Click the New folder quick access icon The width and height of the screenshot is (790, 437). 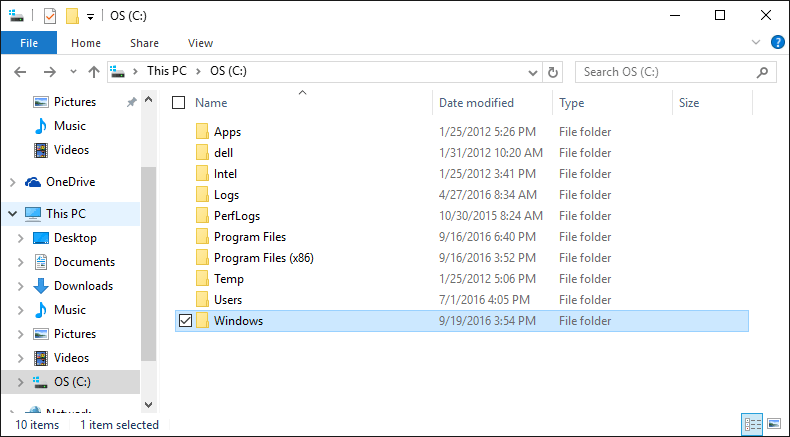tap(73, 16)
